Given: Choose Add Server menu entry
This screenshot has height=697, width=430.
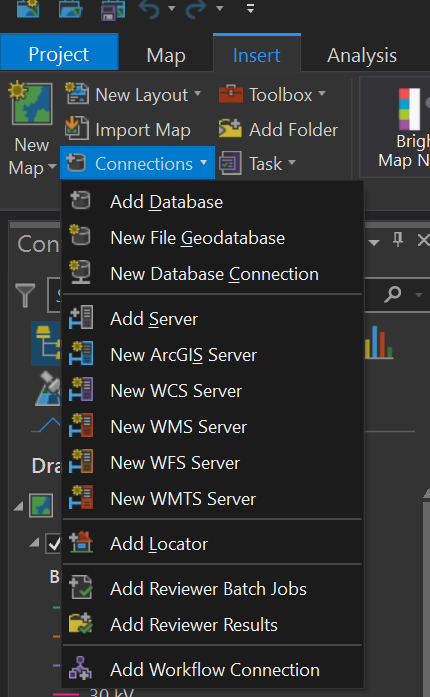Looking at the screenshot, I should [213, 319].
